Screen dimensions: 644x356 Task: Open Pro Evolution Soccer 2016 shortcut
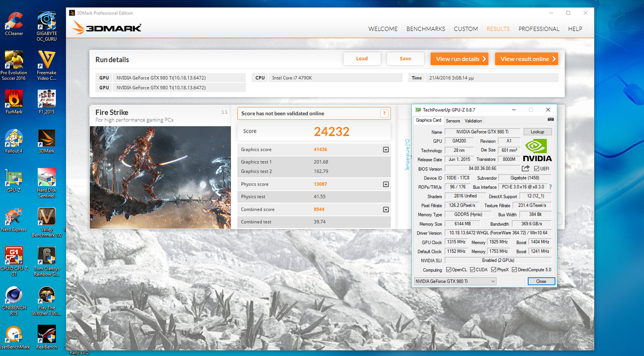pyautogui.click(x=14, y=65)
